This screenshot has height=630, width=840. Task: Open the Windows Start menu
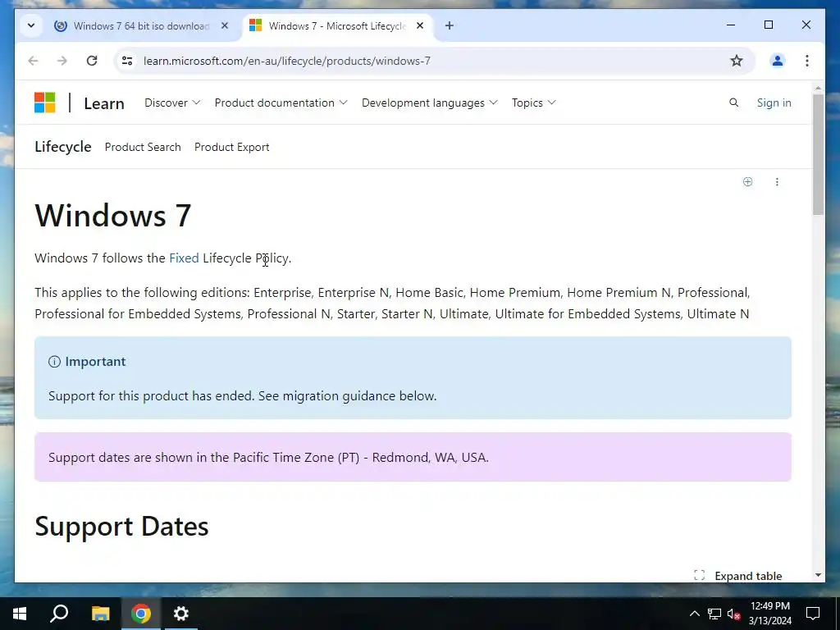20,614
